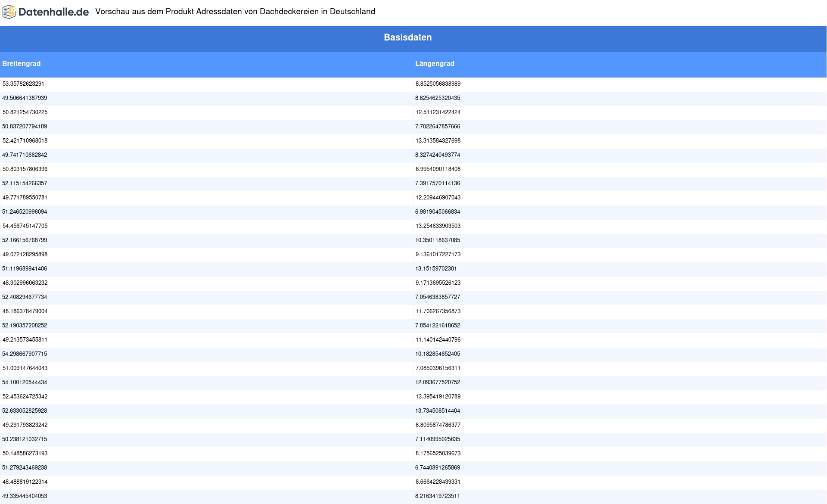Click the Basisdaten section header

click(x=407, y=37)
